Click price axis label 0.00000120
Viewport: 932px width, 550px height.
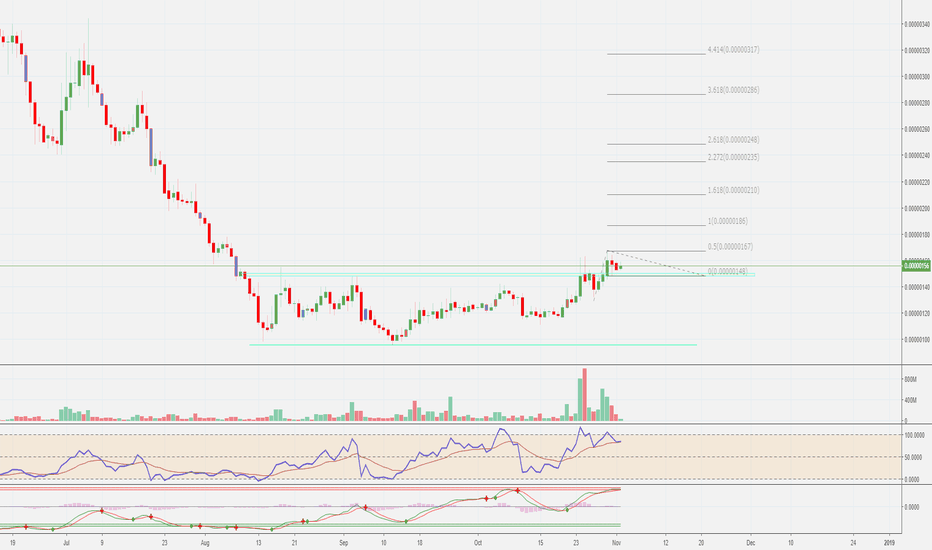(x=917, y=313)
